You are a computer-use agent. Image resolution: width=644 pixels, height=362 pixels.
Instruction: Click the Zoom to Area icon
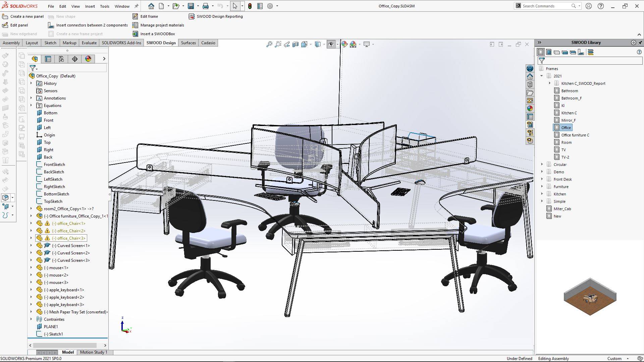pos(278,44)
